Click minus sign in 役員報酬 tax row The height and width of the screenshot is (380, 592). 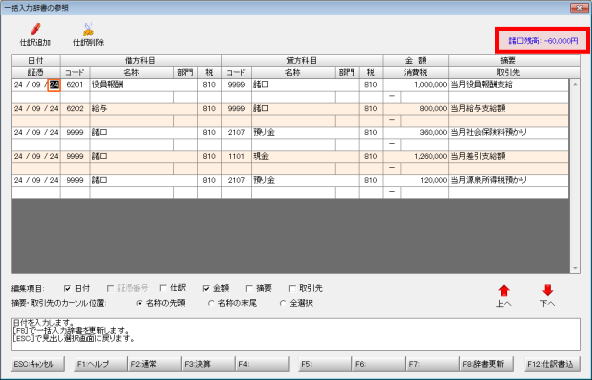392,96
